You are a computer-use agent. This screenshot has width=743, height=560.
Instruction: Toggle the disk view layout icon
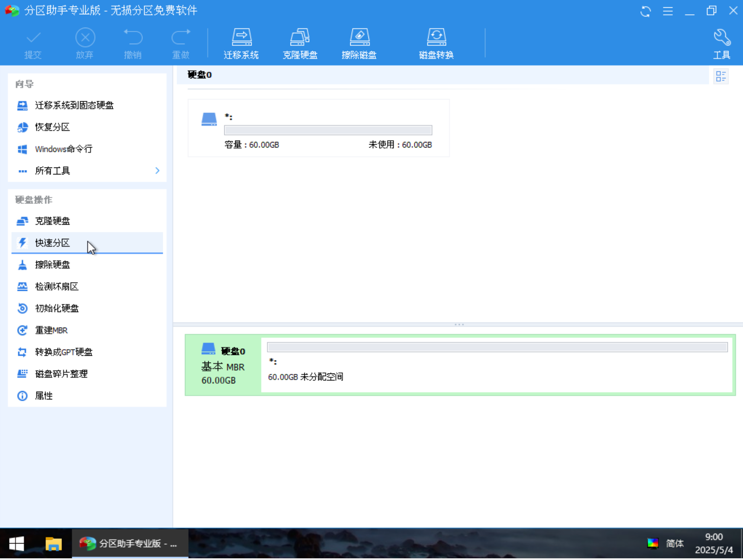coord(721,77)
